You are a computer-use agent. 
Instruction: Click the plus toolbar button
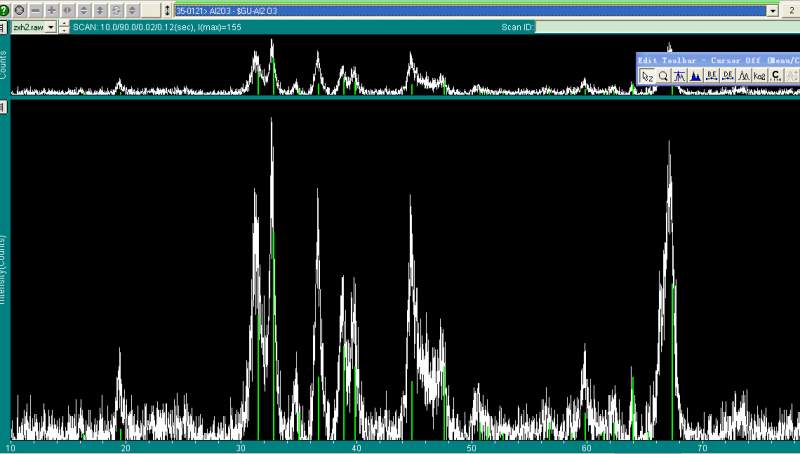[x=52, y=10]
